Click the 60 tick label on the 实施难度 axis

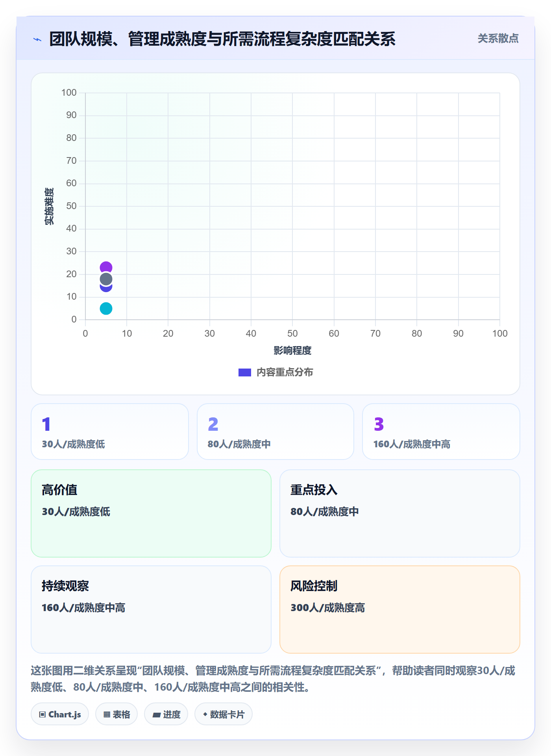point(71,183)
